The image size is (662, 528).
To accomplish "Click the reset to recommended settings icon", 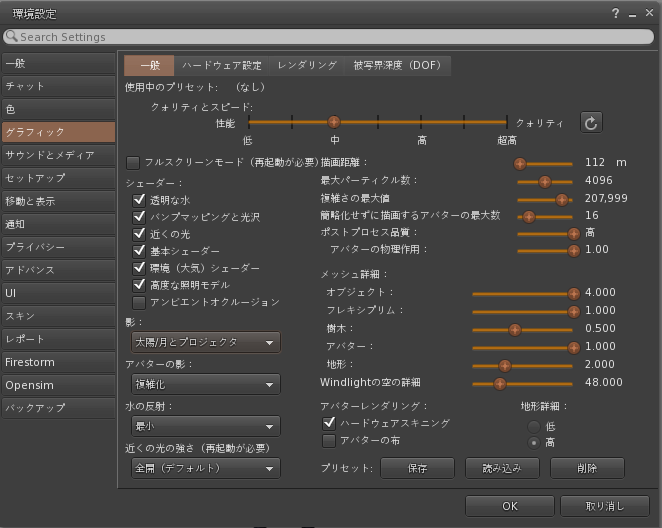I will [591, 123].
